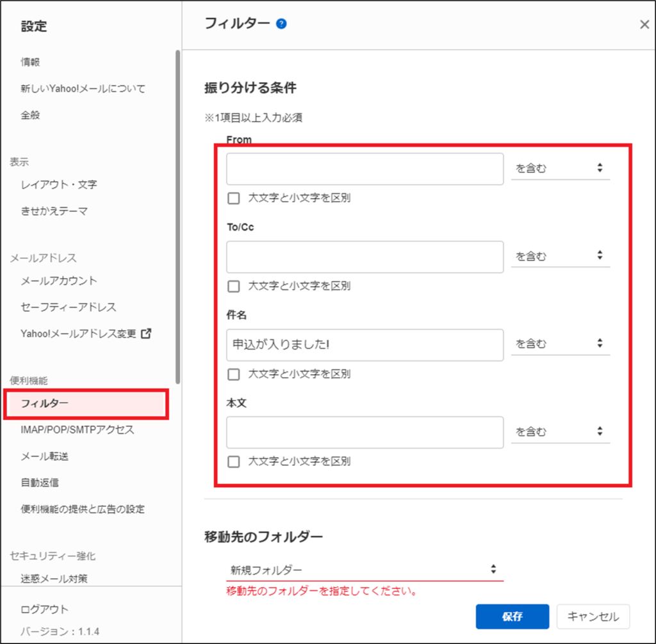Open 迷惑メール対策 settings
The image size is (656, 644).
pos(54,578)
